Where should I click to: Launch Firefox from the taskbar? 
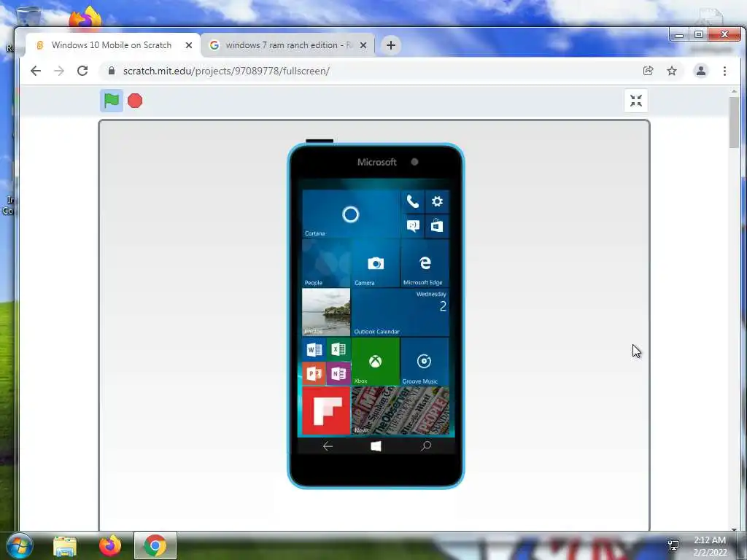[x=110, y=545]
